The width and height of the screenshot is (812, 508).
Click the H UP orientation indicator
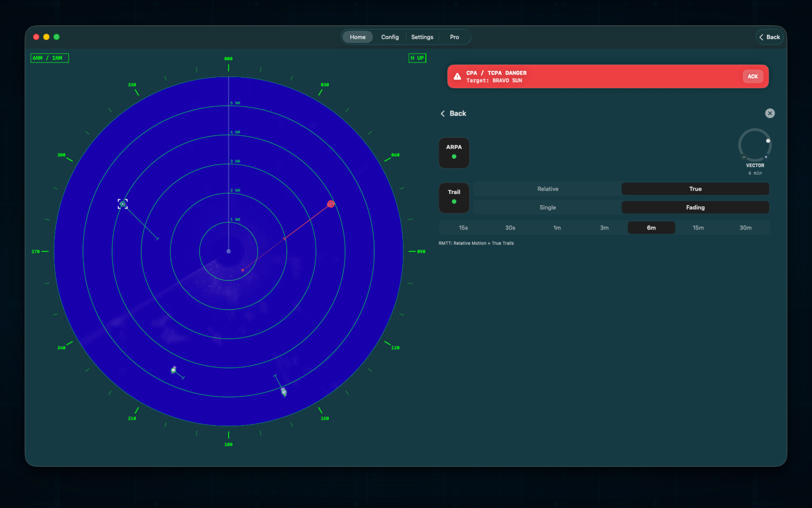click(x=417, y=58)
